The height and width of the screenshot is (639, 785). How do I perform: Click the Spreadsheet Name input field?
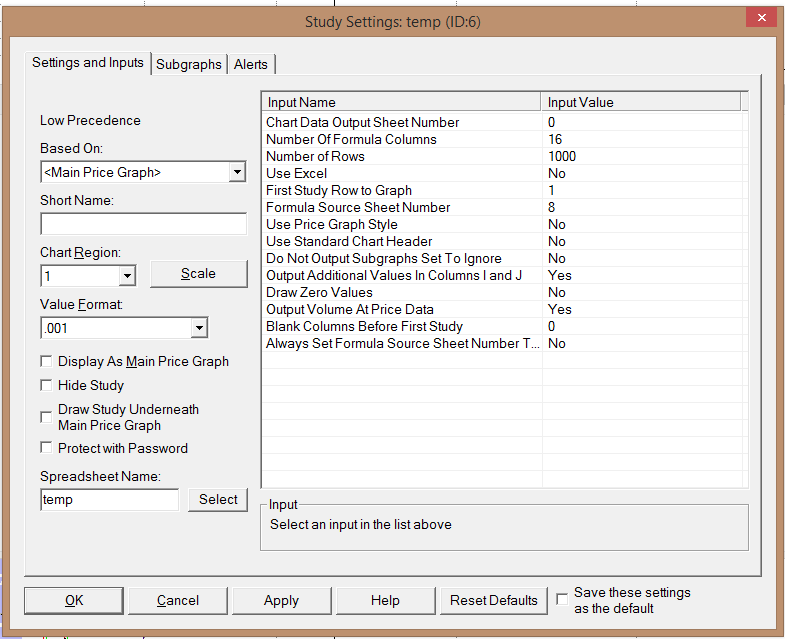click(109, 500)
